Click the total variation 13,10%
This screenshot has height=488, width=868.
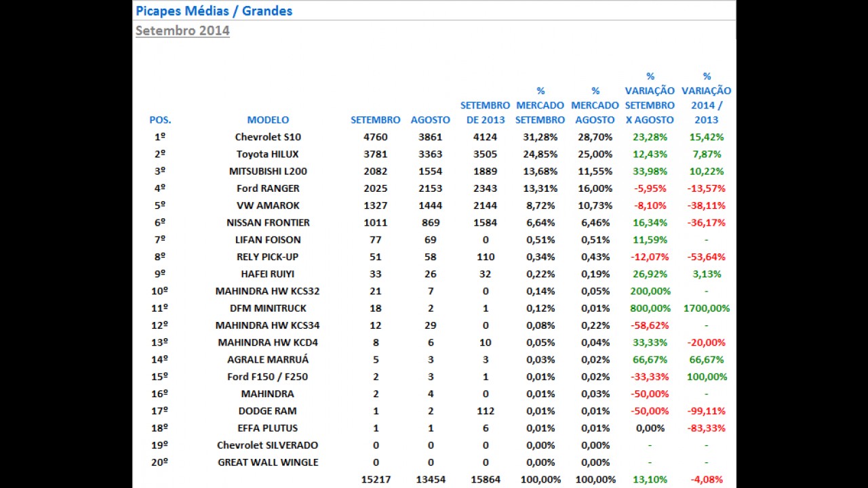click(650, 479)
